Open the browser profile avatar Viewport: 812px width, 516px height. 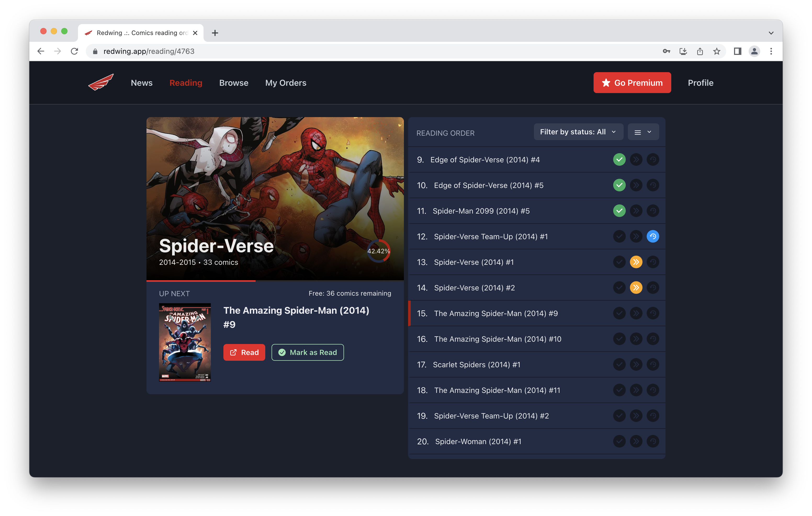[x=754, y=51]
